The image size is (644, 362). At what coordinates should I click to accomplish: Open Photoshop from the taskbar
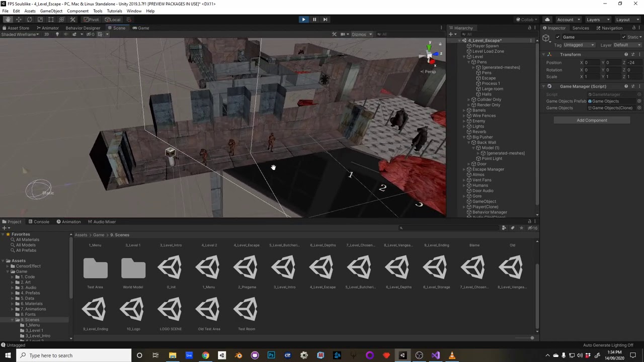point(271,355)
